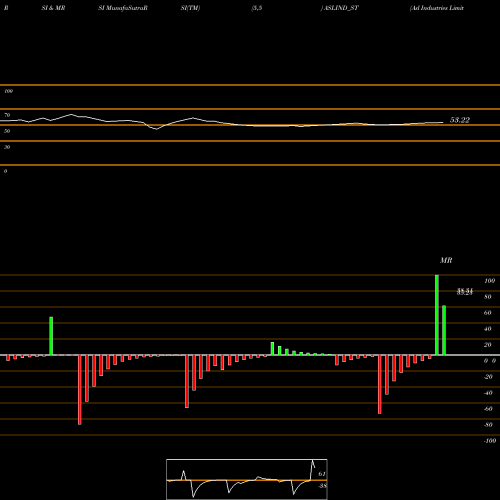Image resolution: width=500 pixels, height=500 pixels.
Task: Click the -38 value in mini chart
Action: coord(322,486)
